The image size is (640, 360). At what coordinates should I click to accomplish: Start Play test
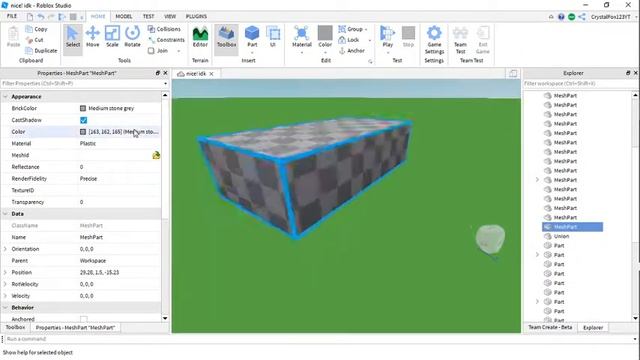pyautogui.click(x=387, y=38)
